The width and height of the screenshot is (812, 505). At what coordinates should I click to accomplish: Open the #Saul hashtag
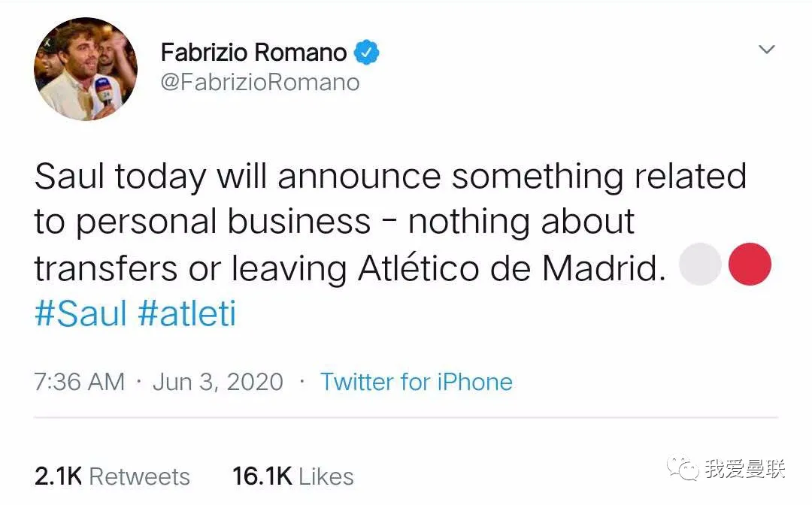[x=80, y=313]
